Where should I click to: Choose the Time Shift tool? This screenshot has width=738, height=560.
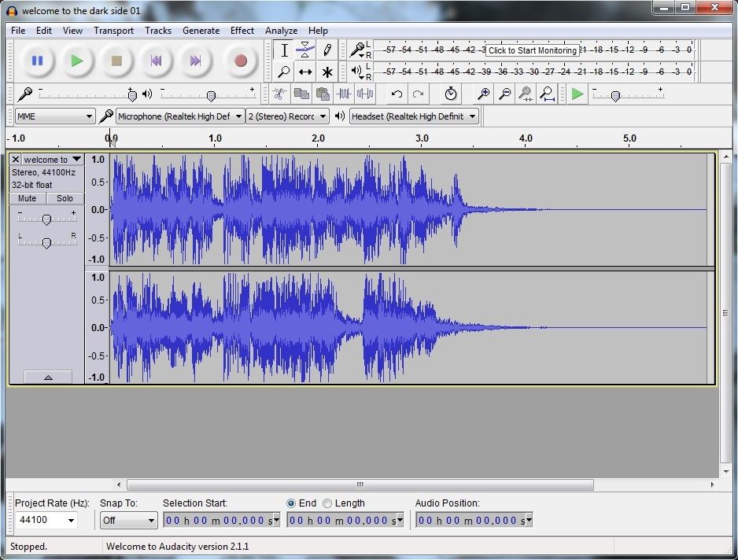[x=305, y=72]
